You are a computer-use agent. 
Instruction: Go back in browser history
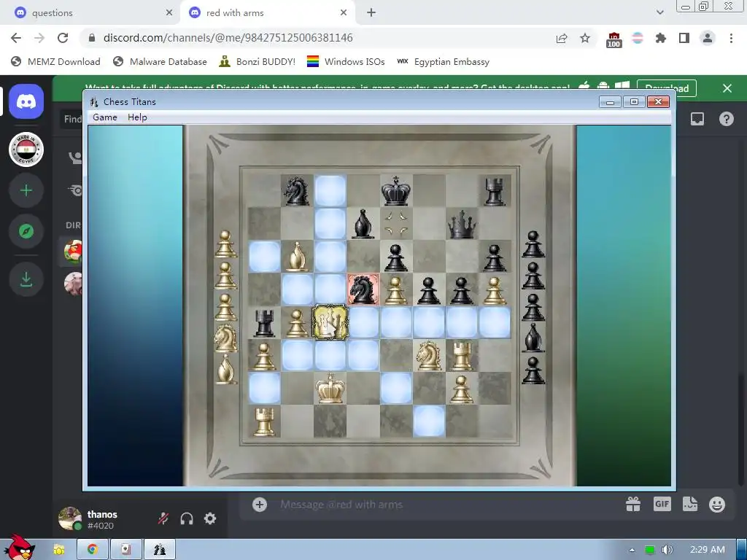[16, 38]
